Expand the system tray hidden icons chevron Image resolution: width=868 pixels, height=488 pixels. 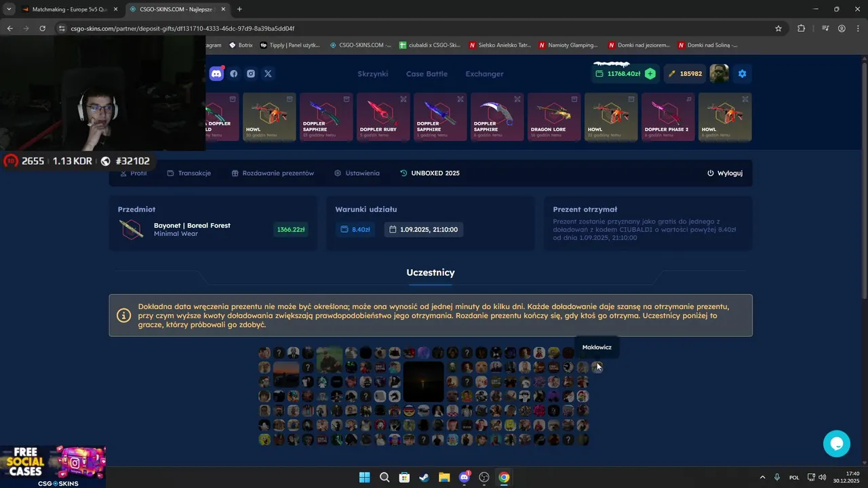coord(762,477)
